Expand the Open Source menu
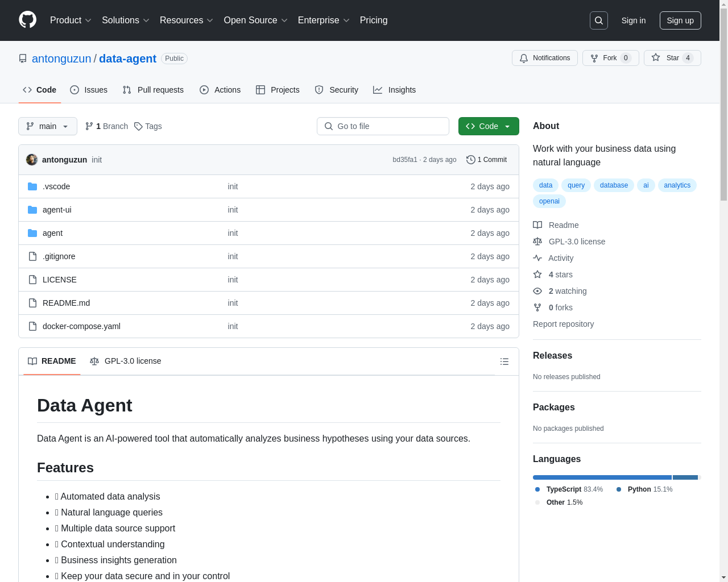Image resolution: width=728 pixels, height=582 pixels. tap(256, 20)
